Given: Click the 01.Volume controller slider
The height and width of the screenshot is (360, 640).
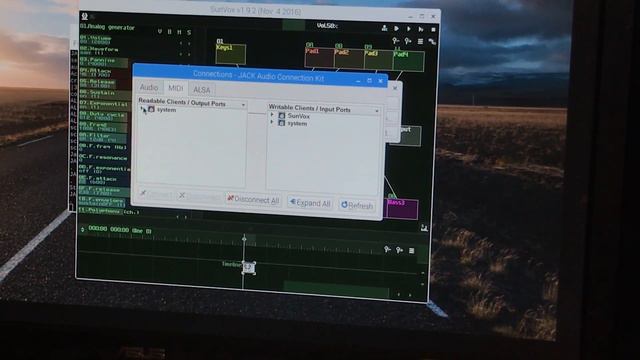Looking at the screenshot, I should coord(104,40).
